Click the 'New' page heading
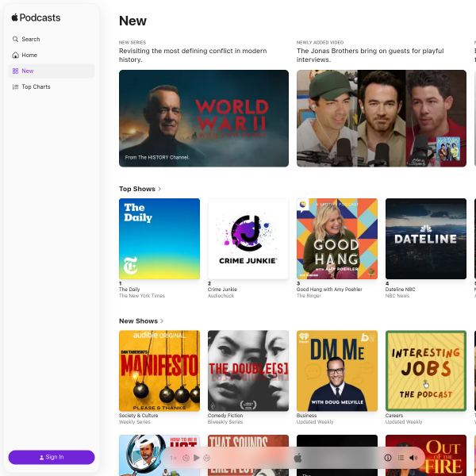This screenshot has width=476, height=476. [x=132, y=21]
